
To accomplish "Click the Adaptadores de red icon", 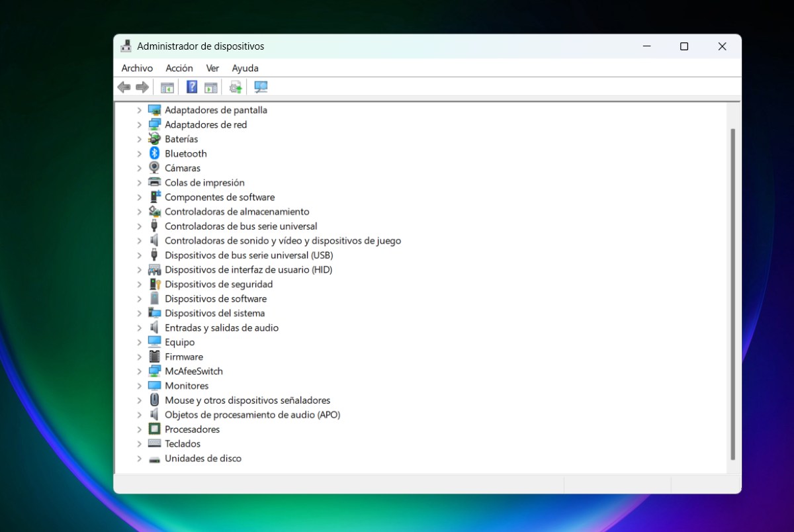I will point(154,124).
